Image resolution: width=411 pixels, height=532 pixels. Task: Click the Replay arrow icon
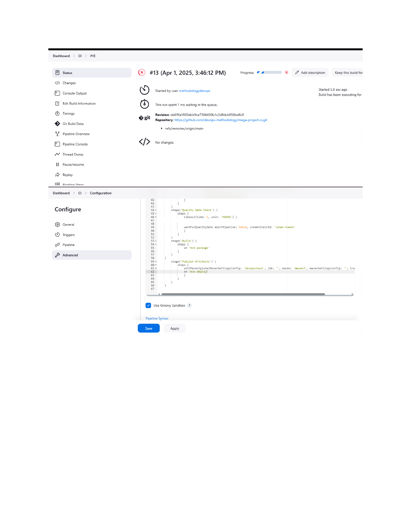(x=57, y=175)
